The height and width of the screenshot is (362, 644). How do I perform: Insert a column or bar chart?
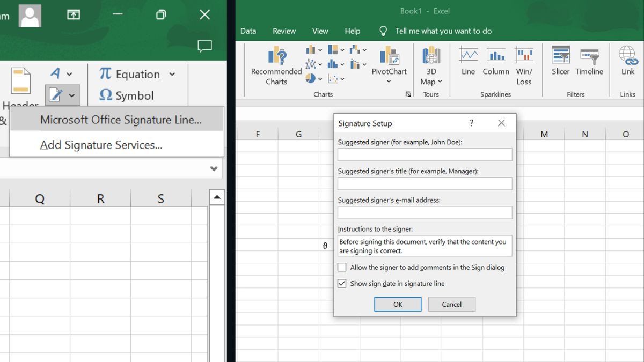314,50
